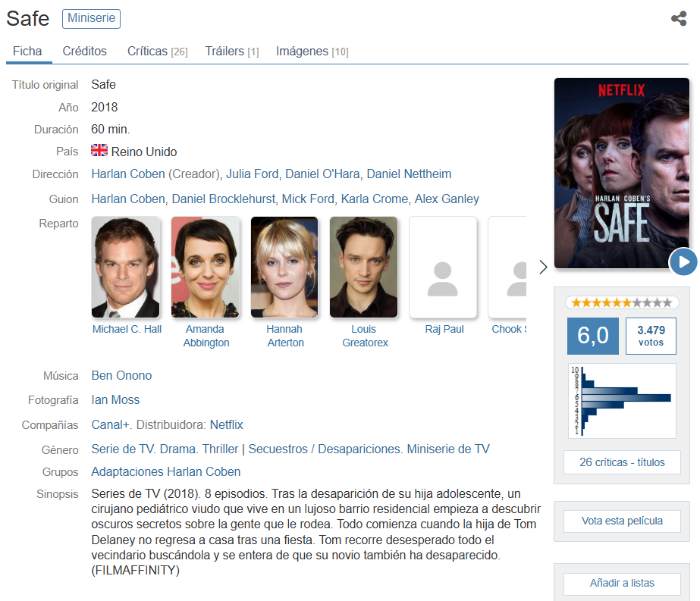700x601 pixels.
Task: Click the Michael C. Hall name link
Action: pos(127,329)
